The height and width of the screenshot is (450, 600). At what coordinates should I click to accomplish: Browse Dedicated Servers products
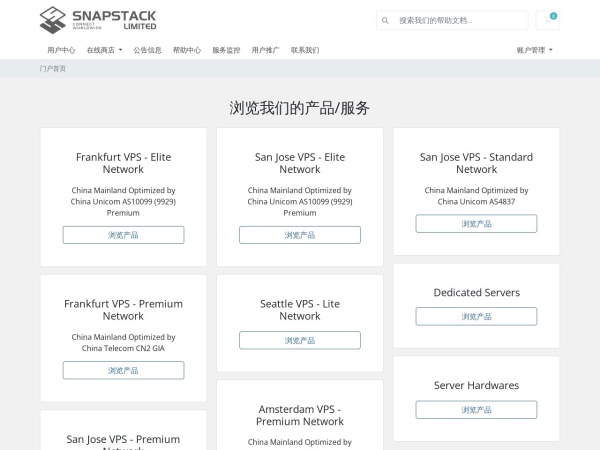click(x=476, y=316)
